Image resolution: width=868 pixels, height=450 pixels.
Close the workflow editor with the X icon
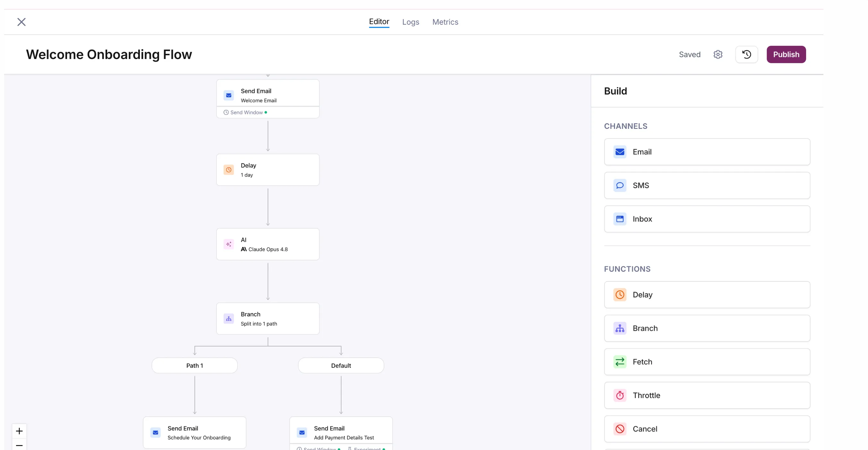(x=21, y=22)
